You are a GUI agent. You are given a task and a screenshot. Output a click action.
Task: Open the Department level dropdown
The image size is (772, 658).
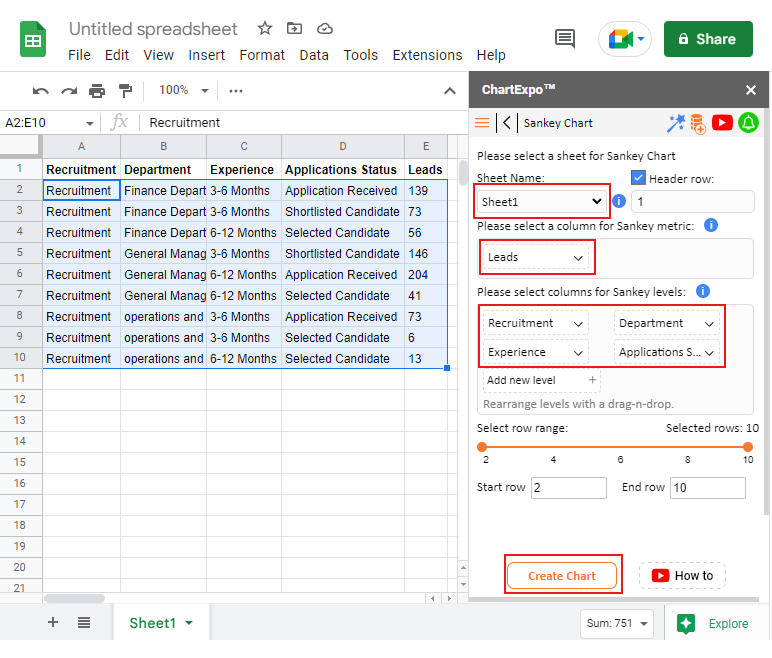(x=667, y=323)
